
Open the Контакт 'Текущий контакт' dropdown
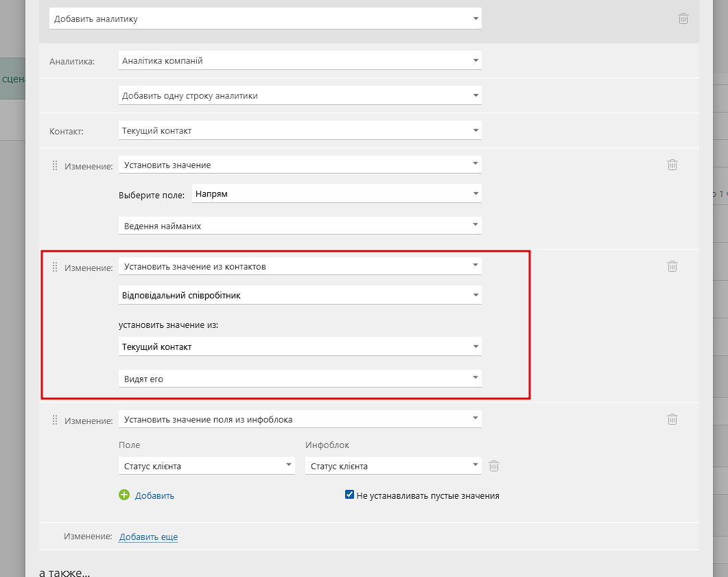tap(300, 130)
